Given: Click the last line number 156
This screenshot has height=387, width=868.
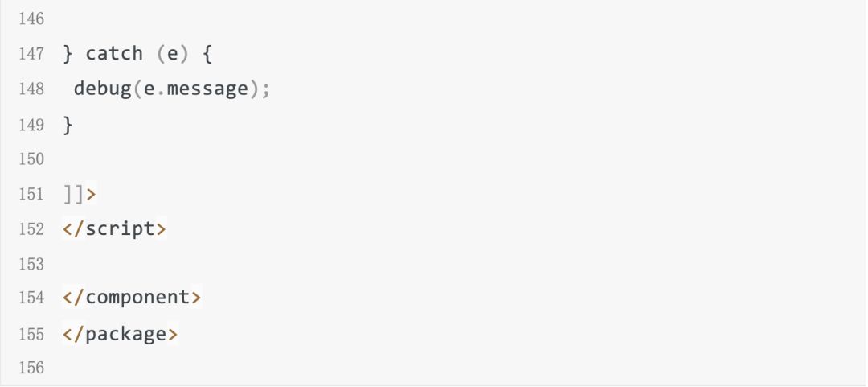Looking at the screenshot, I should click(x=32, y=368).
